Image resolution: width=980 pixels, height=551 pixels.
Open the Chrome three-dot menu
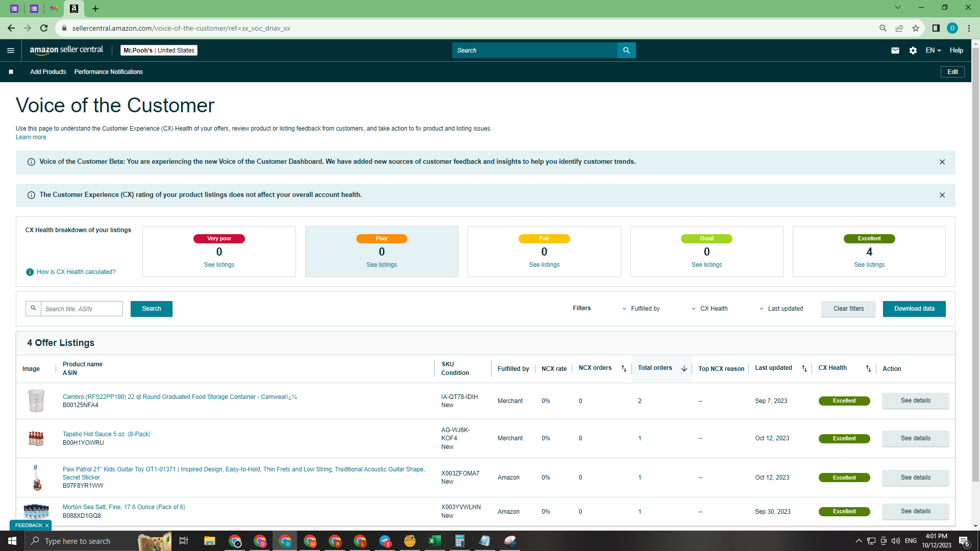click(x=969, y=28)
